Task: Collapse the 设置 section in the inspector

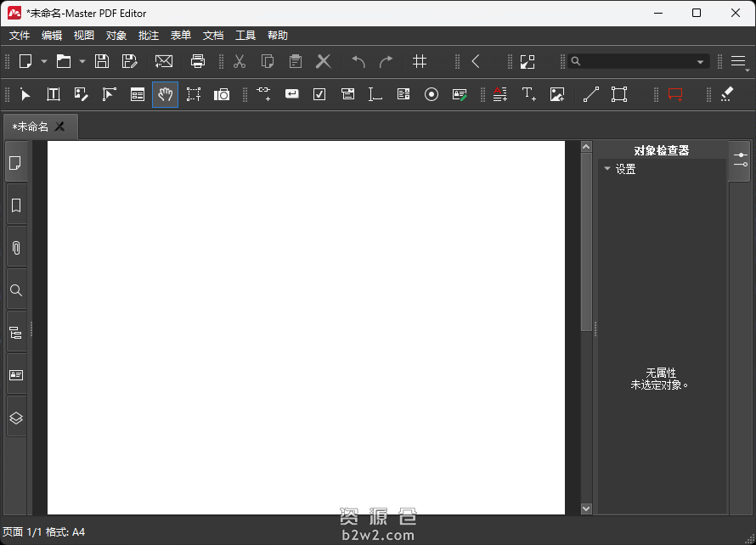Action: [x=607, y=169]
